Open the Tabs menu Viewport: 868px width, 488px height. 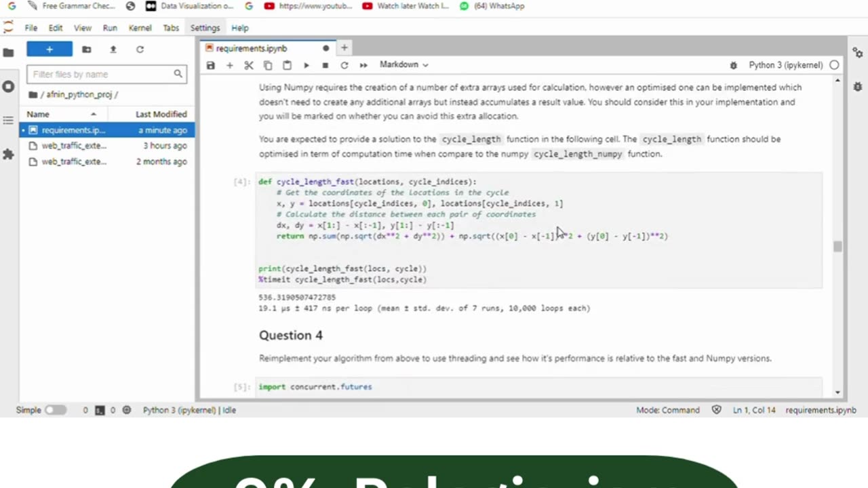(x=171, y=28)
